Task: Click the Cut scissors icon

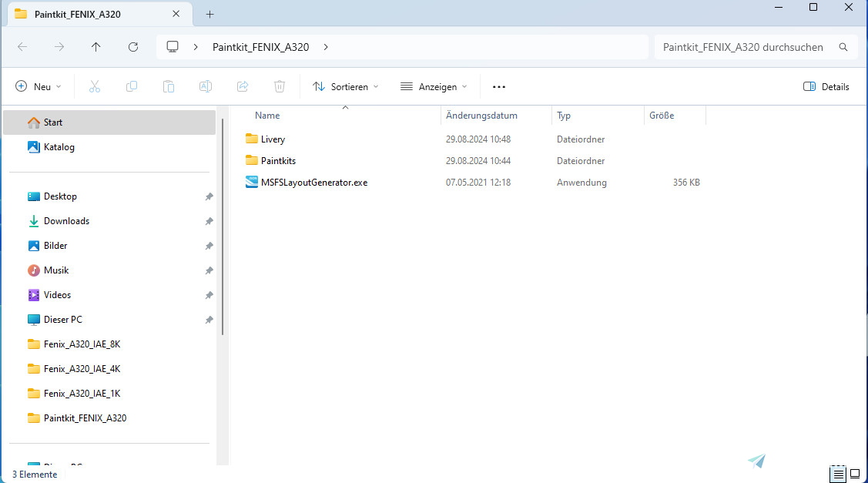Action: pos(95,86)
